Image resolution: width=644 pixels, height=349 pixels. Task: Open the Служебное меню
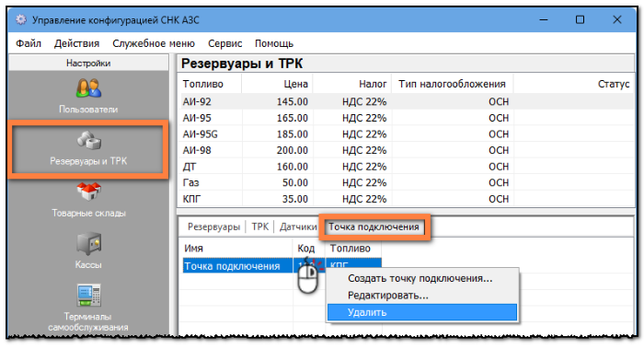[x=154, y=43]
